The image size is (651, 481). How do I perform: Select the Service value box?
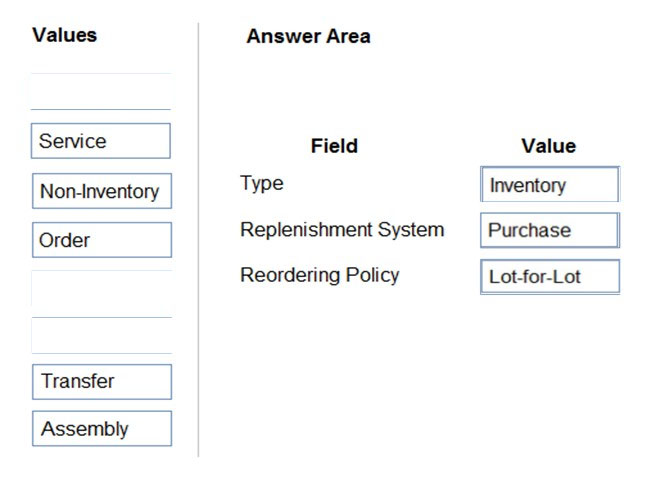click(101, 141)
